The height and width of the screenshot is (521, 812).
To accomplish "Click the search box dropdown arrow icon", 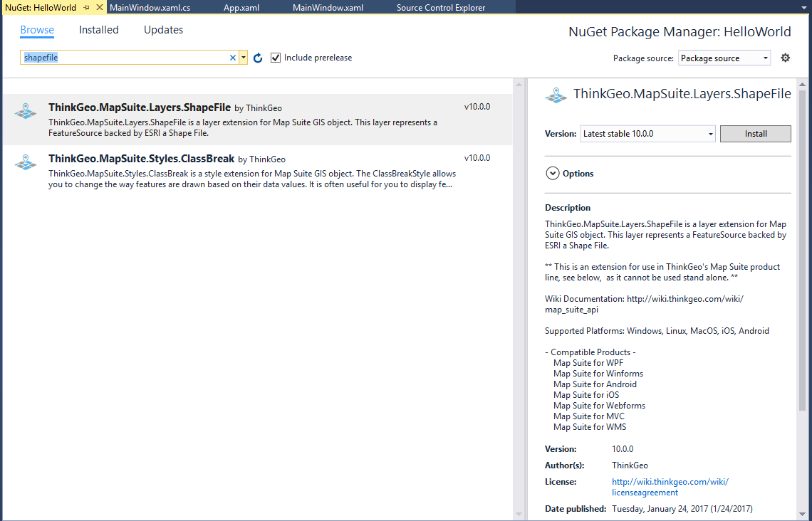I will click(x=242, y=57).
